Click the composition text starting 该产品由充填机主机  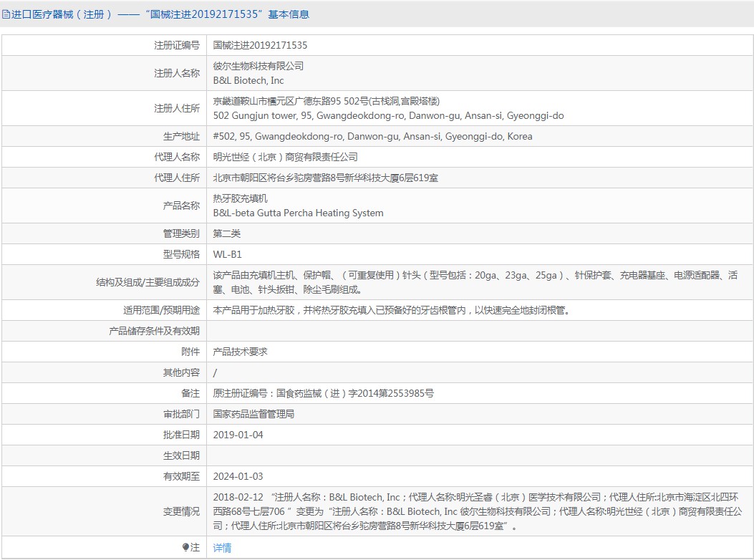pyautogui.click(x=475, y=282)
